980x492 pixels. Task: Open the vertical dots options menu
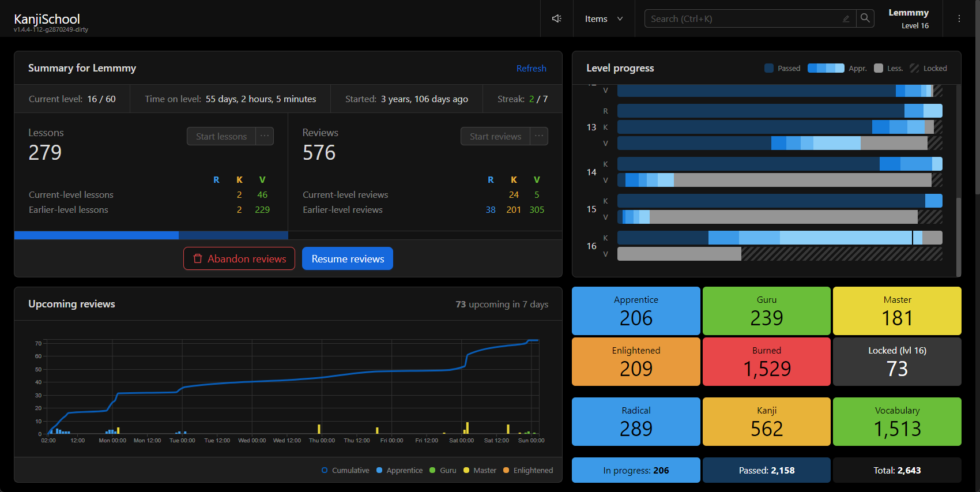[959, 18]
